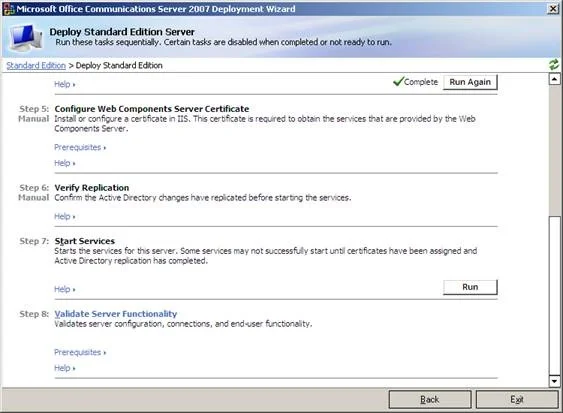
Task: Click the green Complete checkmark
Action: pyautogui.click(x=398, y=82)
